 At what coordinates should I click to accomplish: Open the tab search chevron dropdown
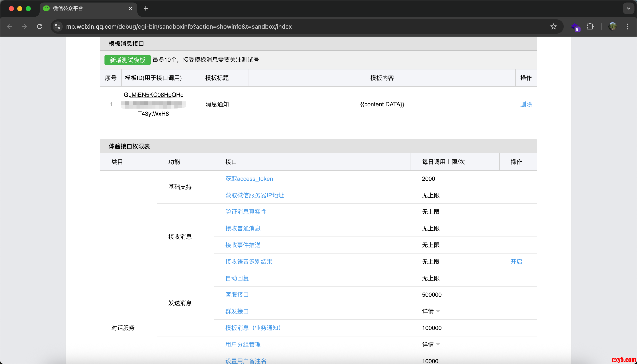[628, 8]
